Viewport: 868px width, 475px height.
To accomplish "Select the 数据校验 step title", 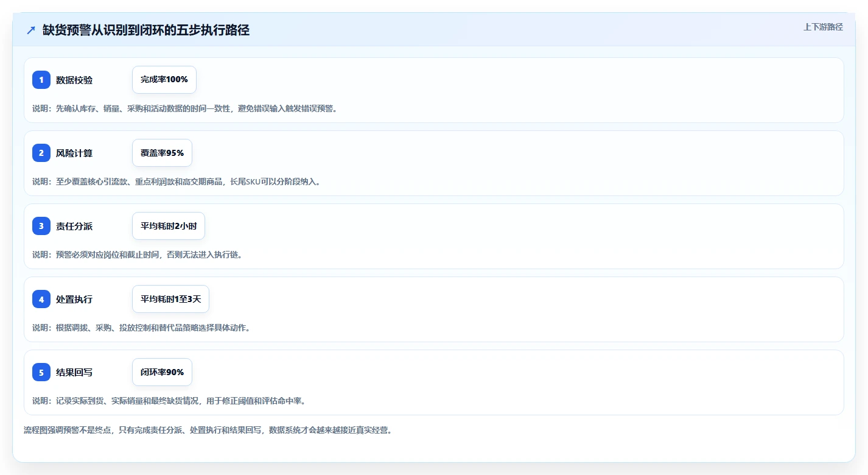I will (x=74, y=80).
